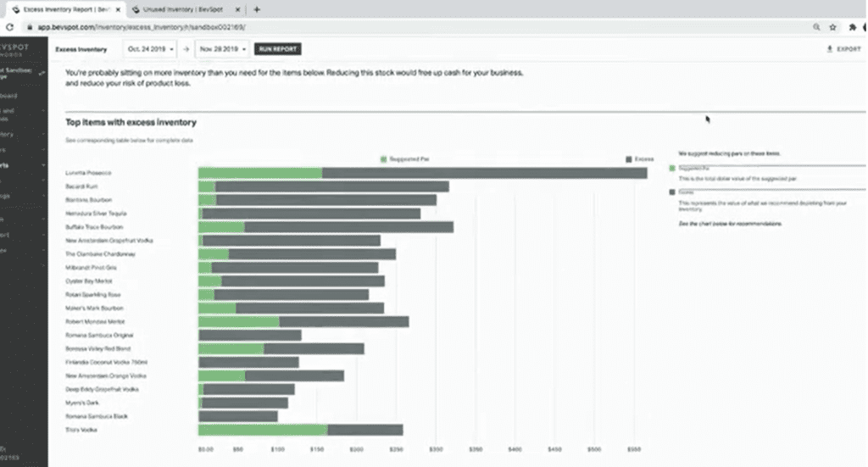Viewport: 868px width, 467px height.
Task: Toggle the Suggested Par chart legend
Action: click(x=404, y=159)
